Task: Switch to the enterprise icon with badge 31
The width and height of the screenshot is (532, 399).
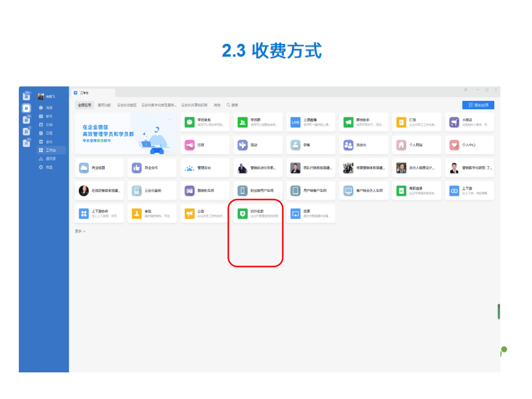Action: click(27, 143)
